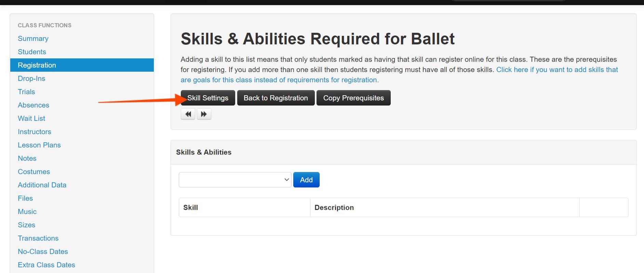Open the Absences link

tap(33, 105)
